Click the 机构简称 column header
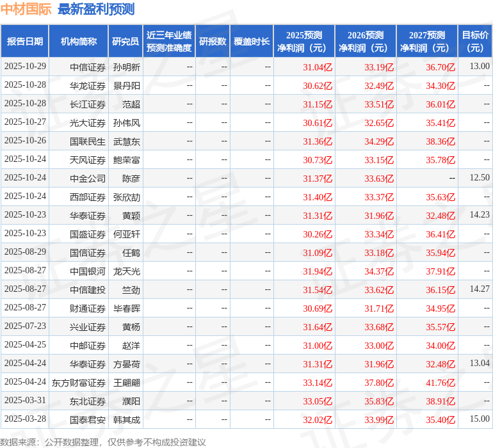The height and width of the screenshot is (448, 493). coord(78,42)
